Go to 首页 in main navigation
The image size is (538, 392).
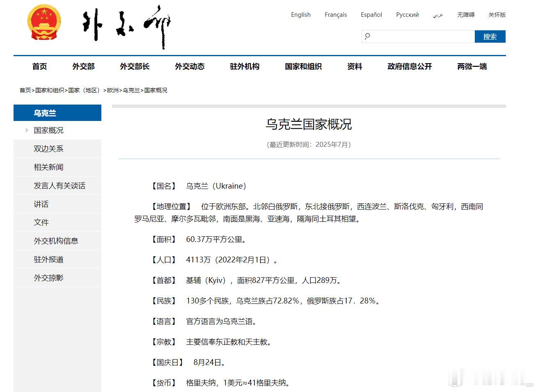(40, 66)
